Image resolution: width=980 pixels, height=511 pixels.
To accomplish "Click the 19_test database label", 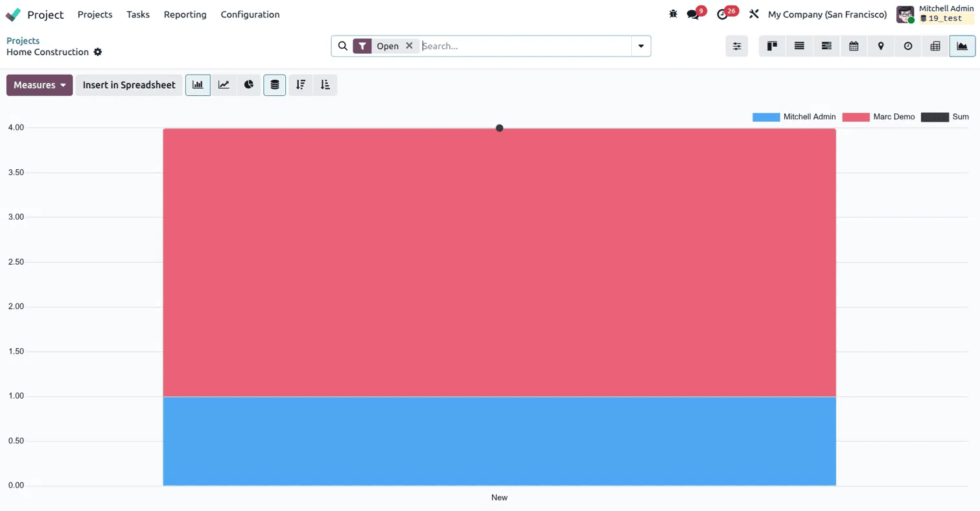I will click(x=945, y=19).
